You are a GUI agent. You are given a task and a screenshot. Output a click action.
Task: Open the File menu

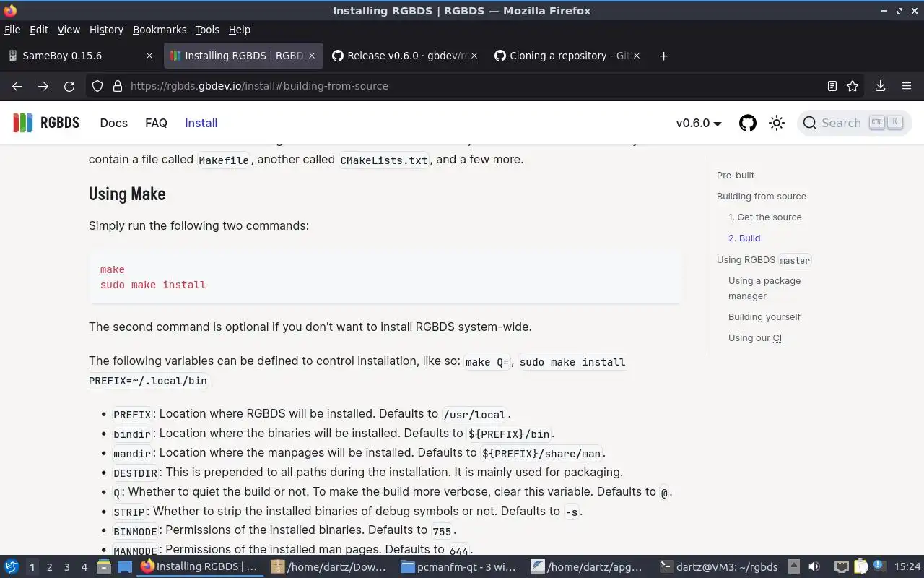coord(12,30)
